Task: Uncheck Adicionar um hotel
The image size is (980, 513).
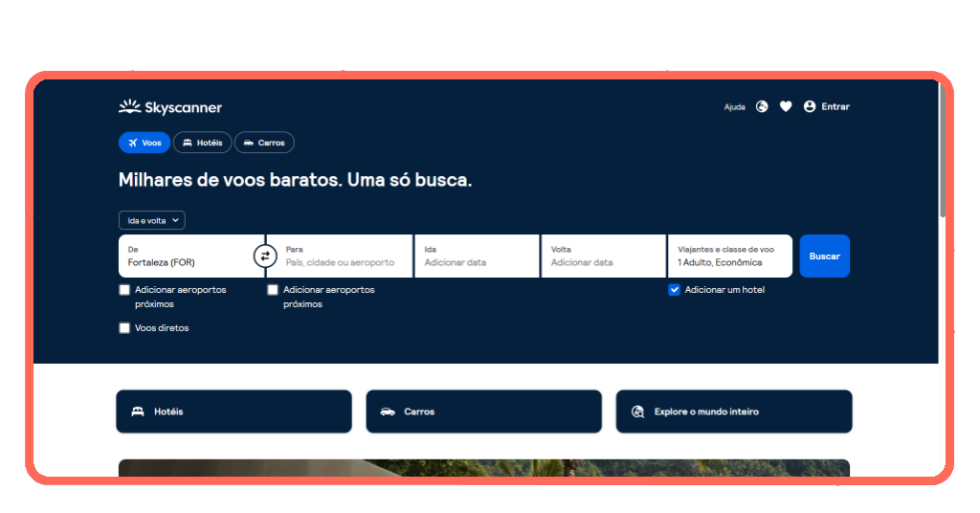Action: [x=674, y=290]
